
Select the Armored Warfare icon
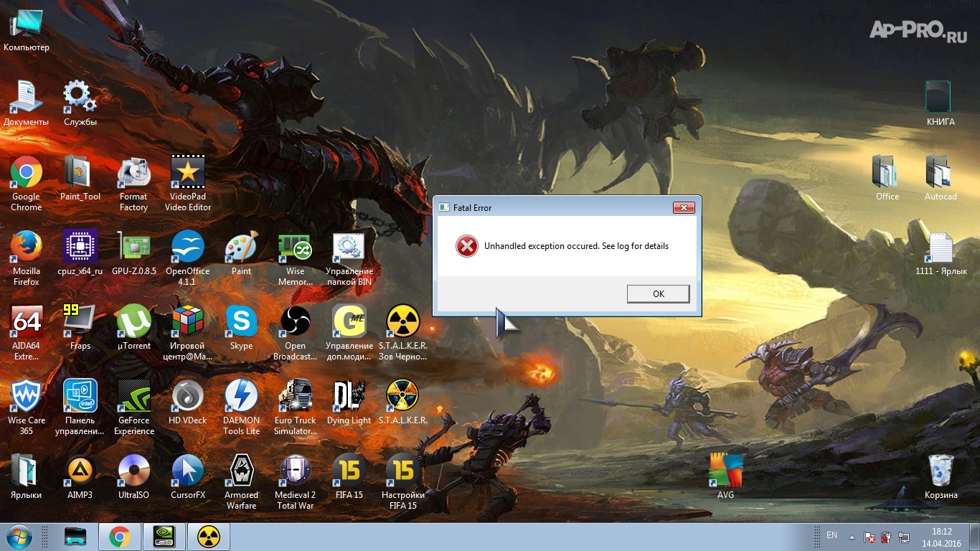[x=242, y=483]
